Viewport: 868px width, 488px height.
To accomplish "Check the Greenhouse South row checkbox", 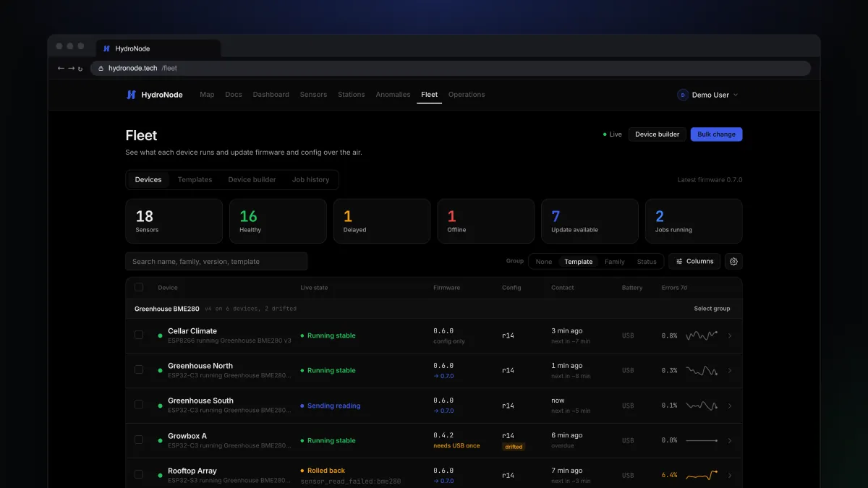I will point(139,405).
